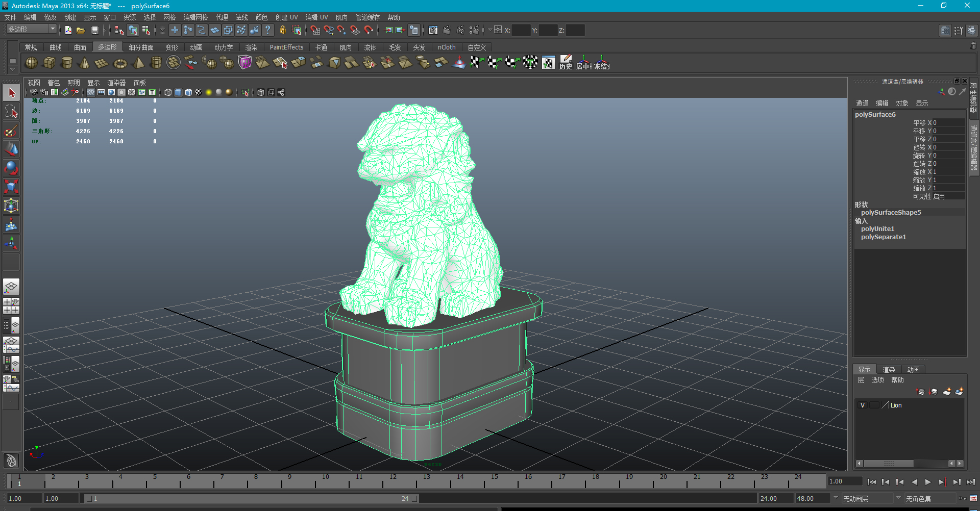This screenshot has width=980, height=511.
Task: Select the Lasso selection tool
Action: coord(11,112)
